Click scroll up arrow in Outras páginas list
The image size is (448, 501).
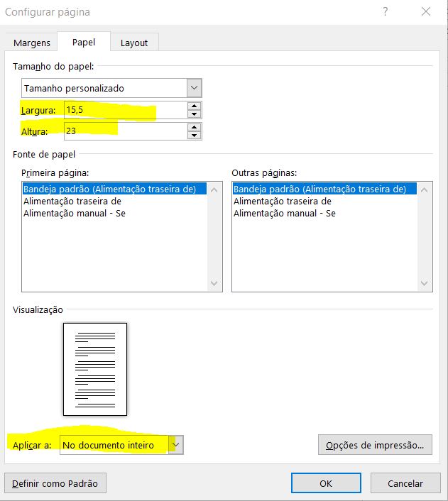[x=425, y=190]
